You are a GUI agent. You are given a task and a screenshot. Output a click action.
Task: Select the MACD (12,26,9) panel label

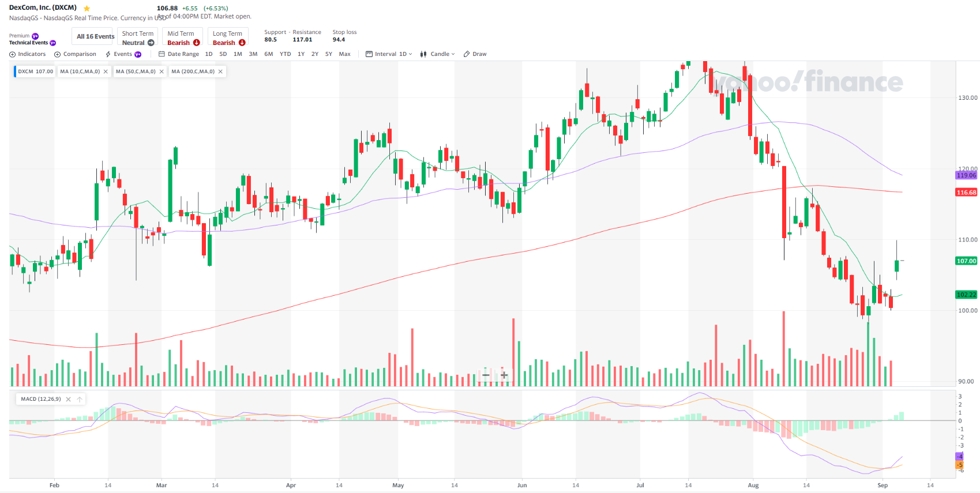click(x=41, y=399)
